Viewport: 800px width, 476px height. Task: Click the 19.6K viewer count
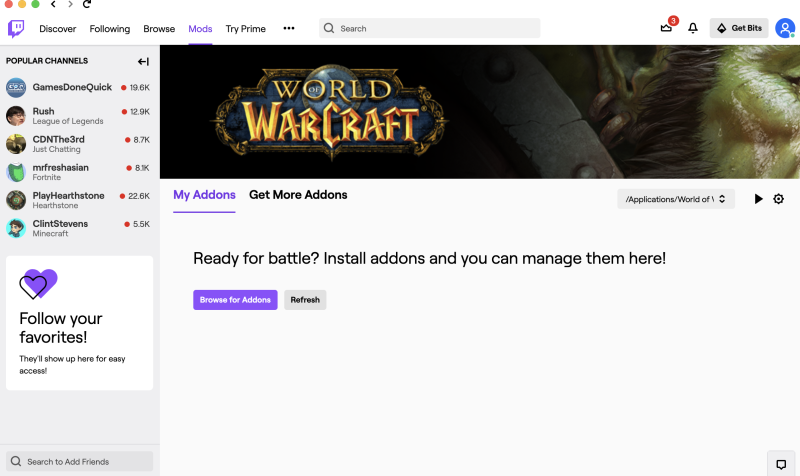139,88
